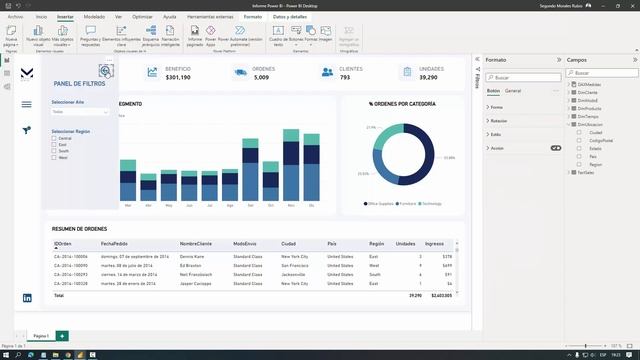Check the País field checkbox
This screenshot has height=360, width=640.
(x=579, y=156)
